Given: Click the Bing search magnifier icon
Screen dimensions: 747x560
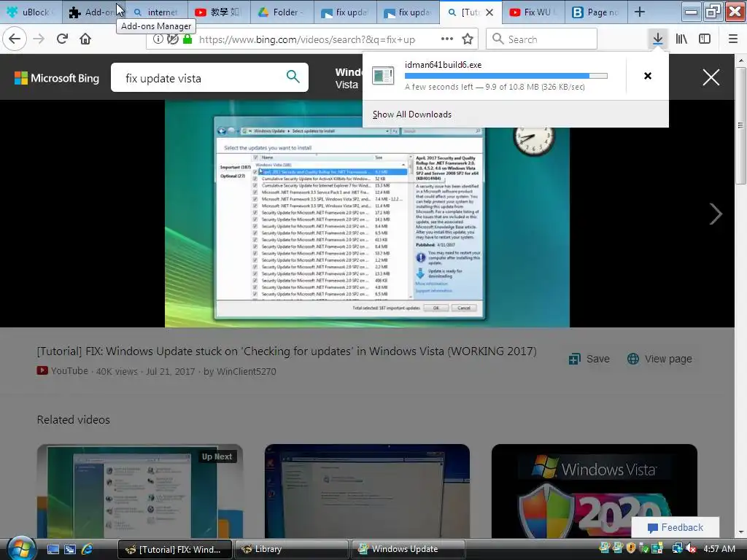Looking at the screenshot, I should click(293, 76).
